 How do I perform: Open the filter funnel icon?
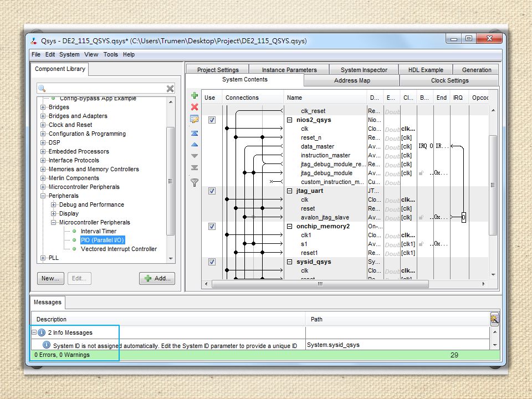point(195,182)
